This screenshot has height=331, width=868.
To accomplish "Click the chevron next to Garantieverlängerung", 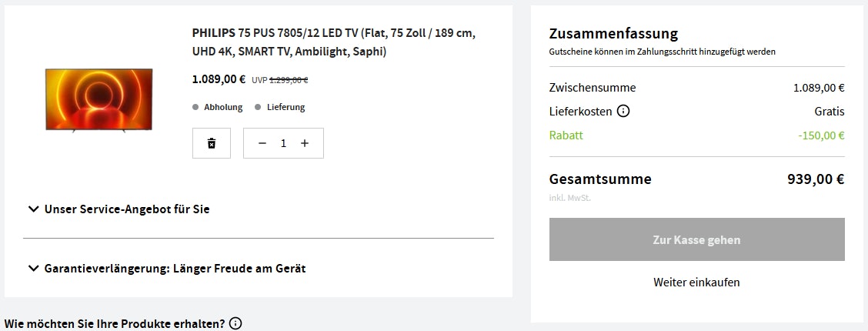I will pyautogui.click(x=33, y=269).
